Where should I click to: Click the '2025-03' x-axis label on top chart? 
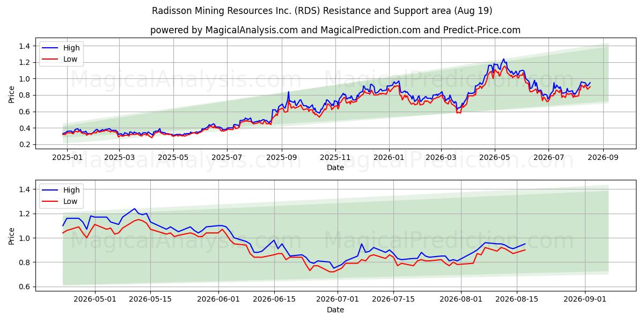[x=120, y=158]
